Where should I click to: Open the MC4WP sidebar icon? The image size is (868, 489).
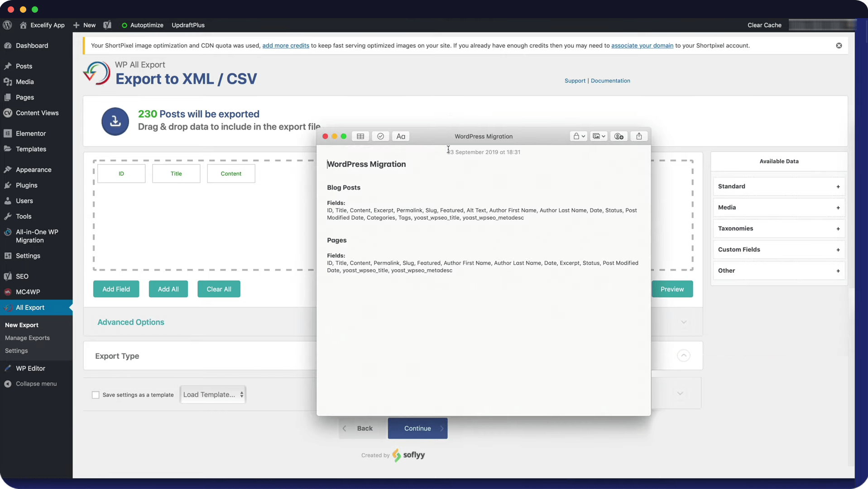(8, 292)
